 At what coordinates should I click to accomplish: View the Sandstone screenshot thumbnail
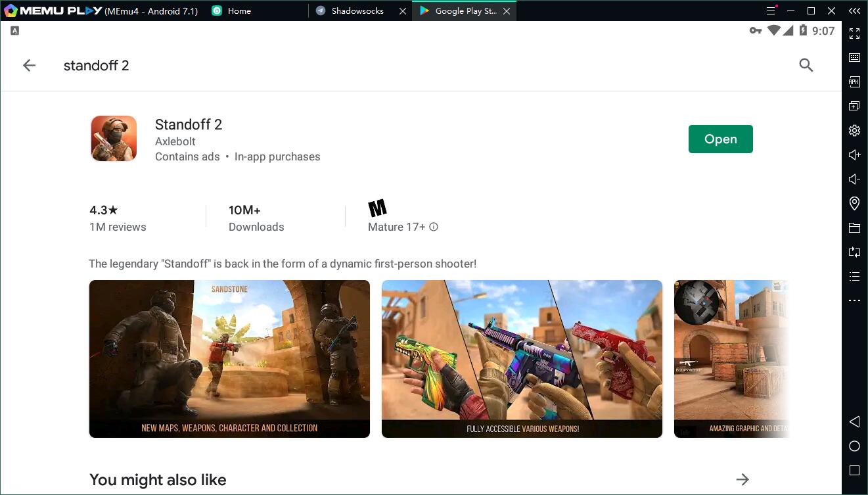point(229,359)
